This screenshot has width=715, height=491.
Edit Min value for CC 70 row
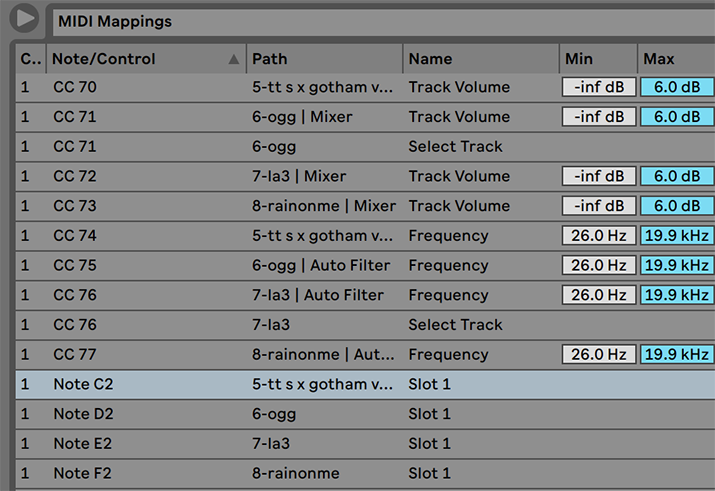pyautogui.click(x=599, y=87)
